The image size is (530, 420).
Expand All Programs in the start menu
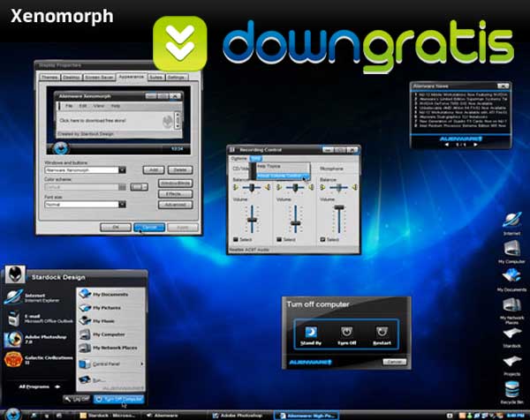point(40,386)
